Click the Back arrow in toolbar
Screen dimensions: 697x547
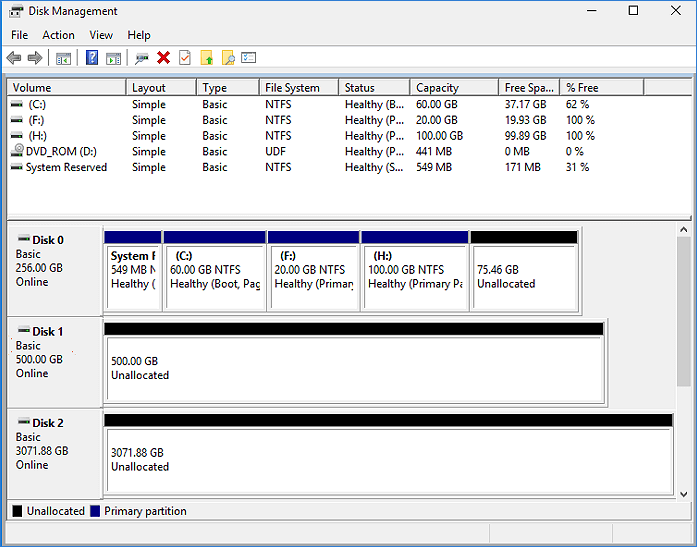(x=14, y=58)
